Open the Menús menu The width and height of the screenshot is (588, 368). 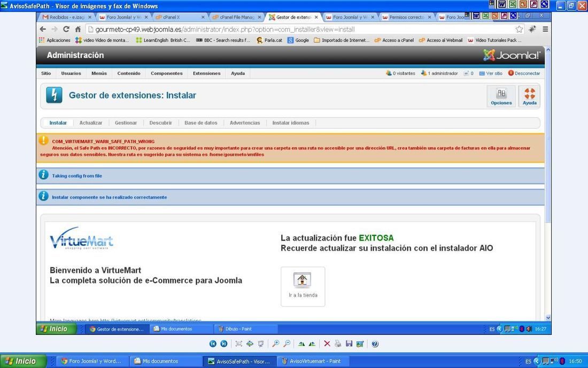[x=99, y=73]
